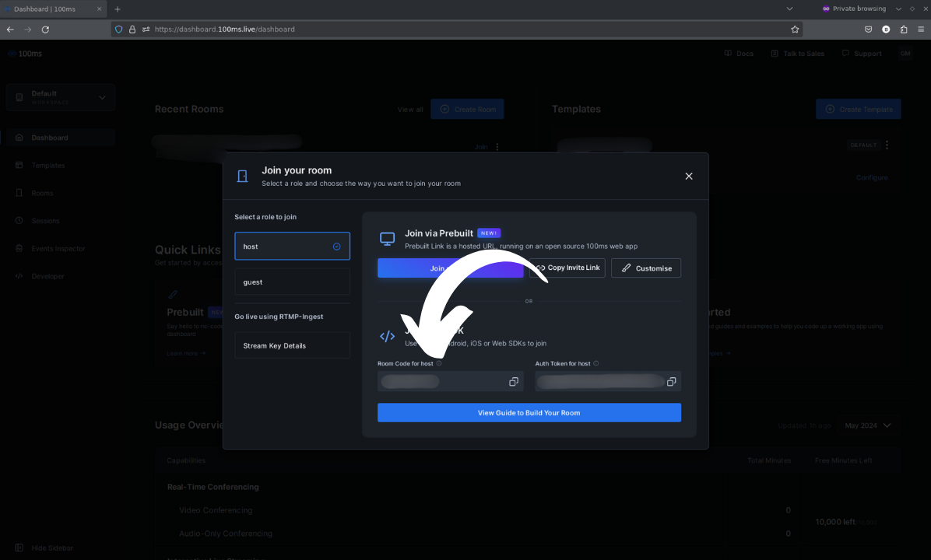
Task: Open the list all tabs dropdown
Action: (x=789, y=9)
